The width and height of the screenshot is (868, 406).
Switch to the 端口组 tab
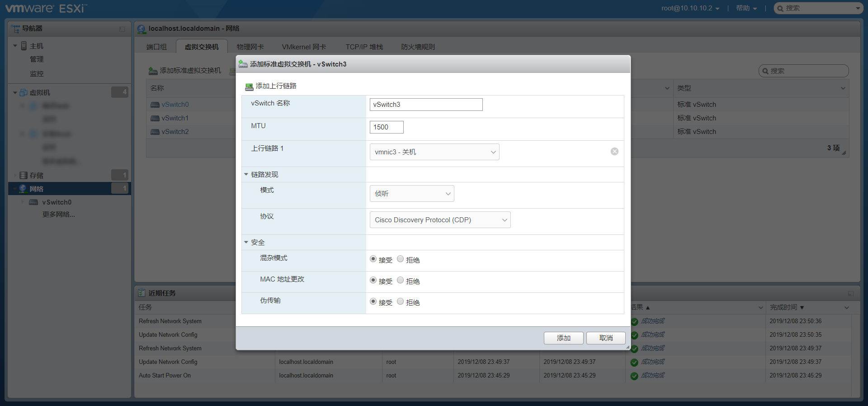tap(156, 47)
